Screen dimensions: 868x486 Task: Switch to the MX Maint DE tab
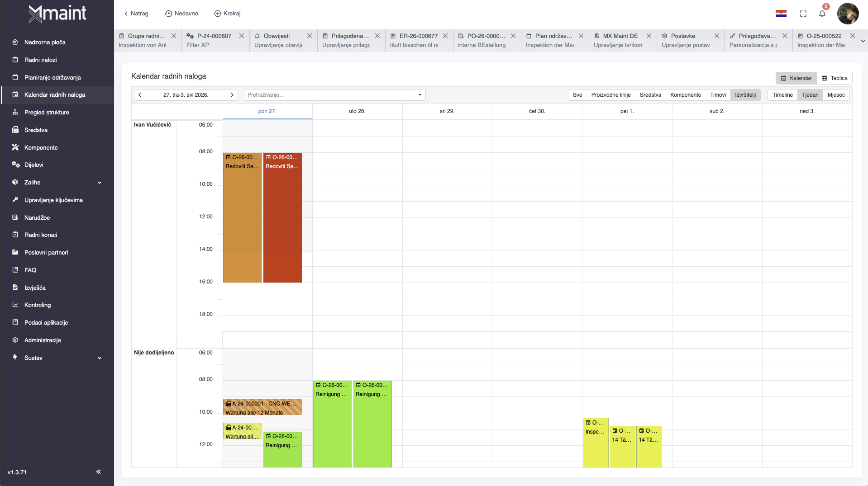620,36
